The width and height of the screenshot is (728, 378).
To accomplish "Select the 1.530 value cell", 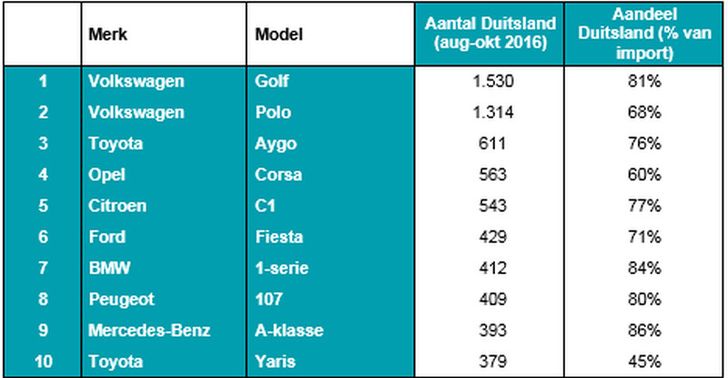I will tap(489, 81).
